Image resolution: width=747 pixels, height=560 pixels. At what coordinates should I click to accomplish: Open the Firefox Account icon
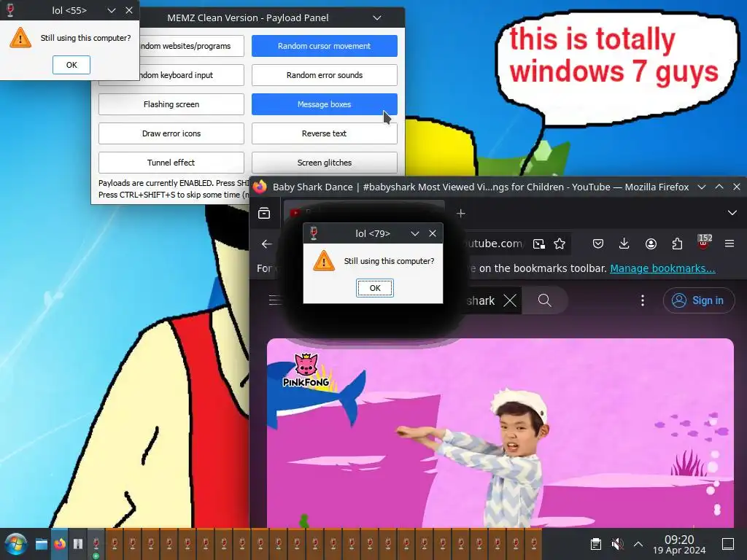point(651,244)
